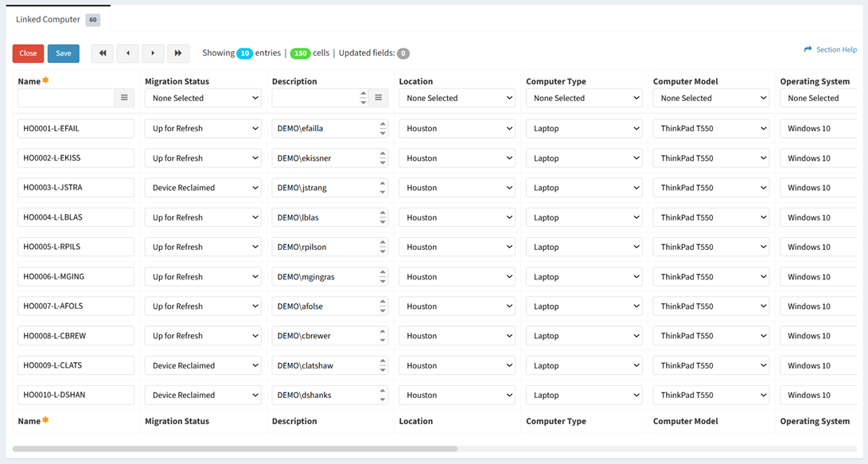868x464 pixels.
Task: Go to next page of entries
Action: click(153, 53)
